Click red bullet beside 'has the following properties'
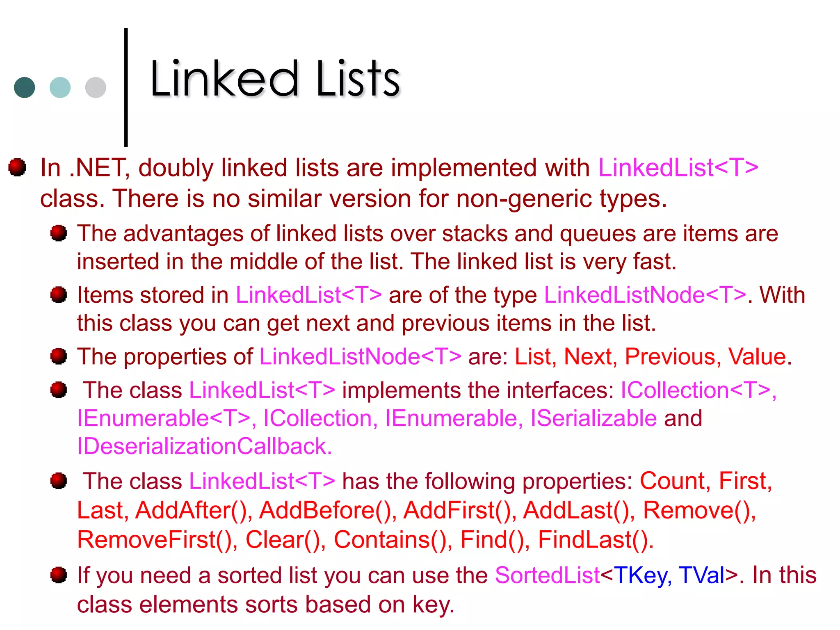Screen dimensions: 840x630 (59, 481)
